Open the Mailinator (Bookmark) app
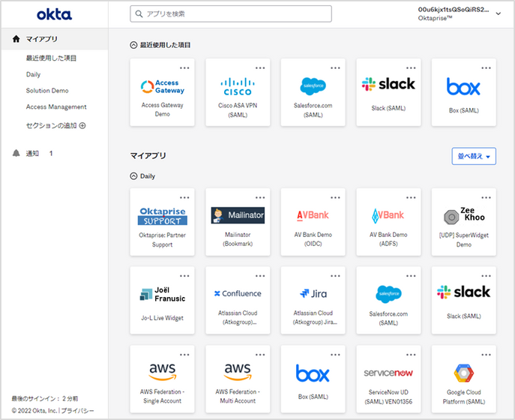Viewport: 515px width, 420px height. 238,222
